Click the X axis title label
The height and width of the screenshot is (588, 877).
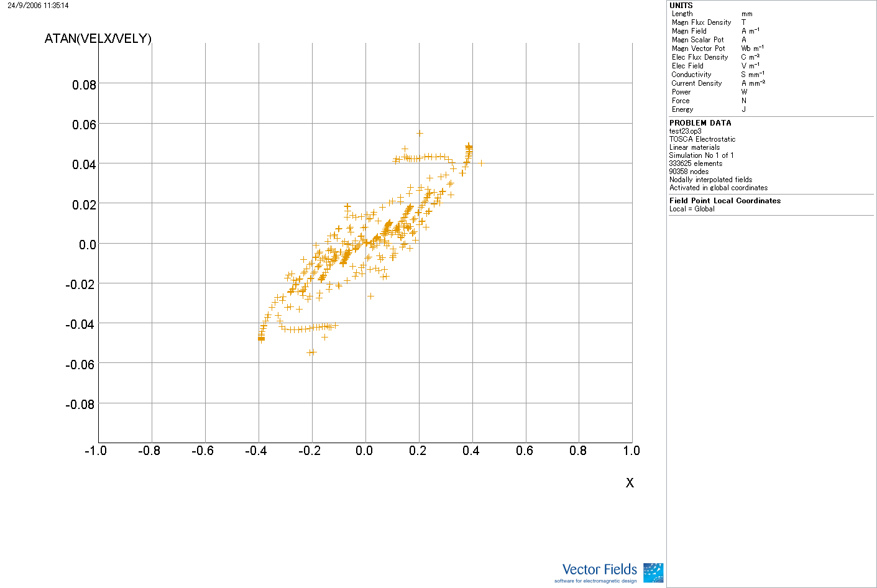[630, 483]
